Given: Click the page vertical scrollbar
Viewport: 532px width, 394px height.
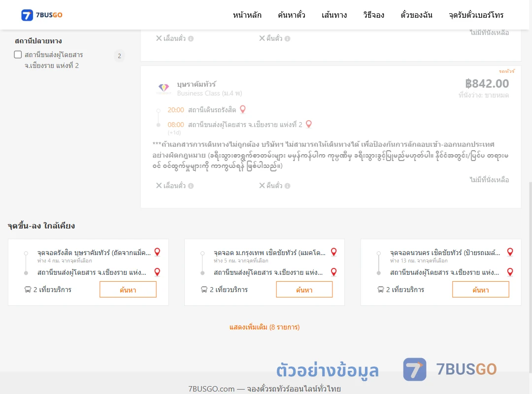Looking at the screenshot, I should point(530,277).
